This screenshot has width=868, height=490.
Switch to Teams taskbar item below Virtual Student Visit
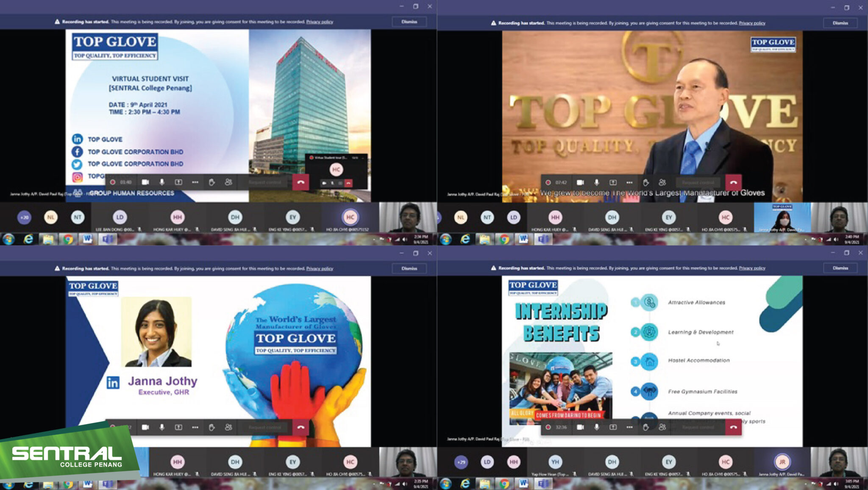[107, 239]
